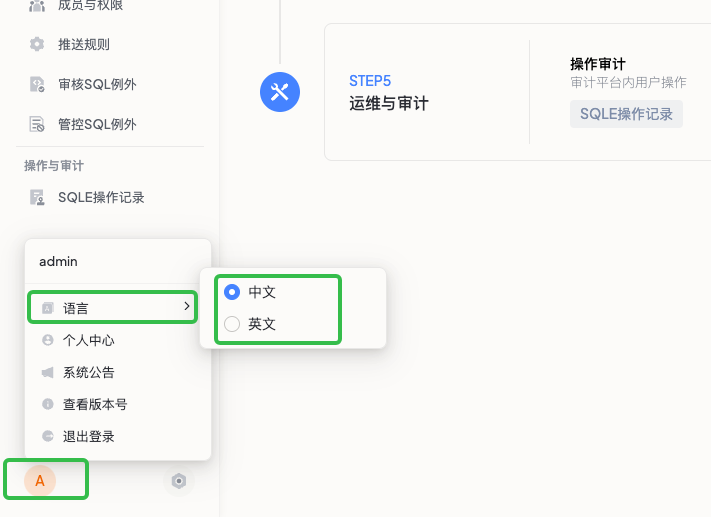This screenshot has width=711, height=517.
Task: Click the admin username in popup
Action: pyautogui.click(x=58, y=261)
